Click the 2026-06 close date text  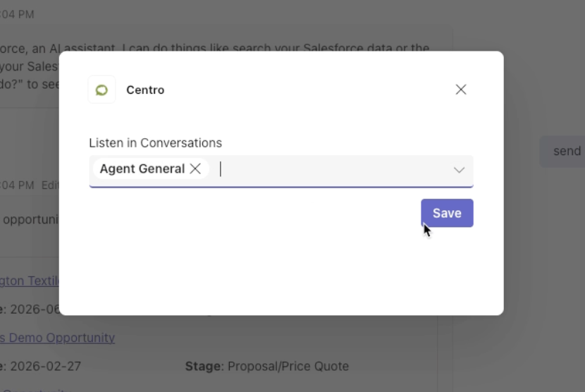(x=35, y=310)
